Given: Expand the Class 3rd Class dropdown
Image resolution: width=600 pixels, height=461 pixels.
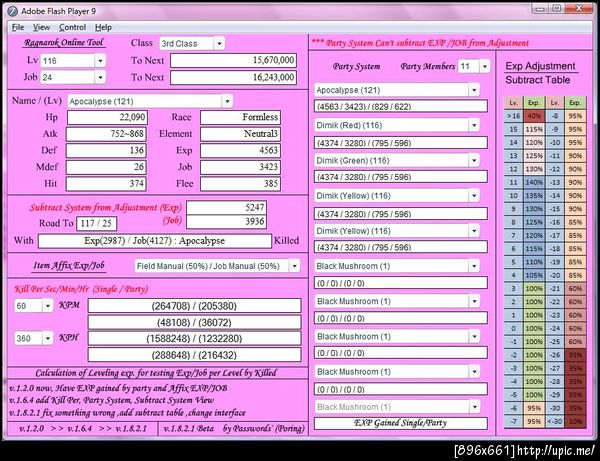Looking at the screenshot, I should 219,44.
